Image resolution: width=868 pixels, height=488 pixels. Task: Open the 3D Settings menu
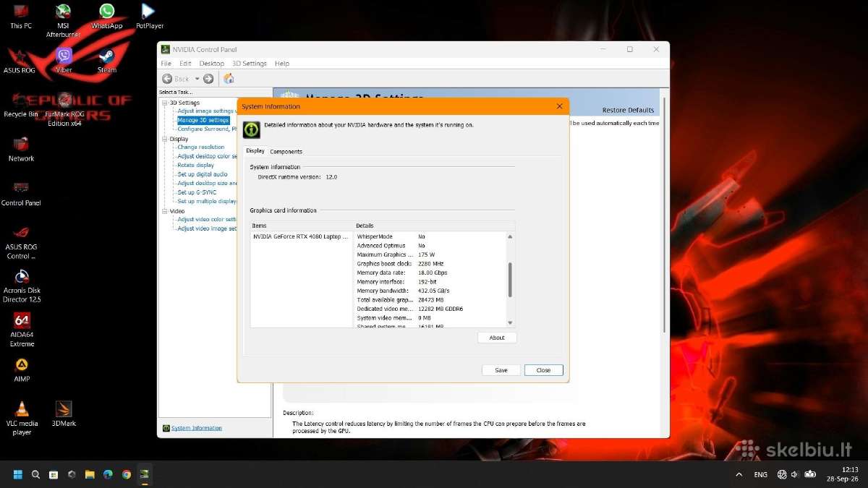coord(250,64)
